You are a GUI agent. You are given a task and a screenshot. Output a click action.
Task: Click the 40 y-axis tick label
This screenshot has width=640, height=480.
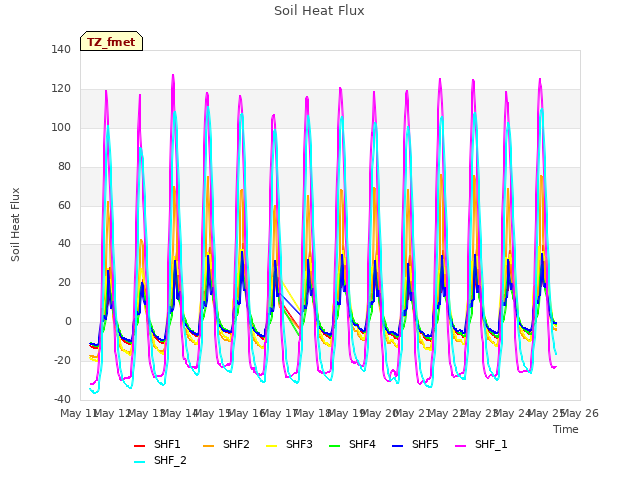(x=64, y=244)
